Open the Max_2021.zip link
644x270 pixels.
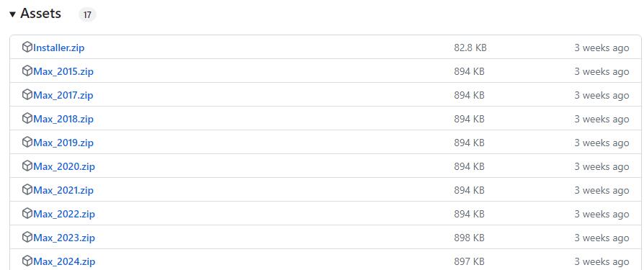point(63,191)
